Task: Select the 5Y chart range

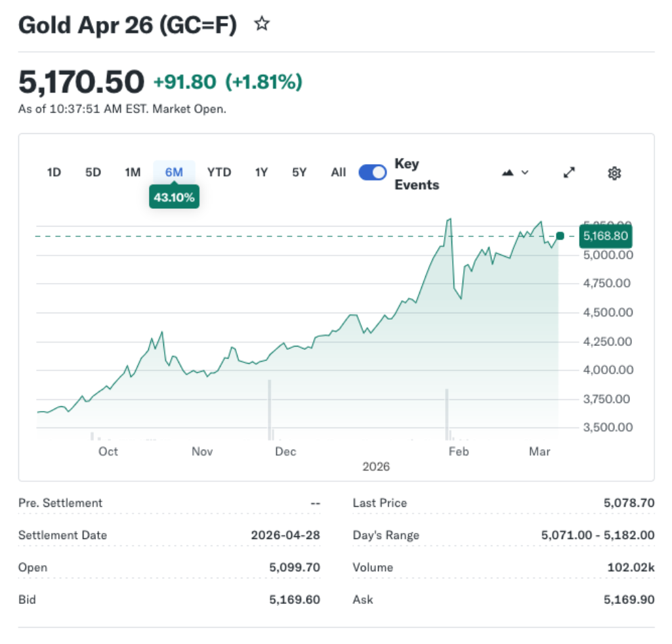Action: coord(299,173)
